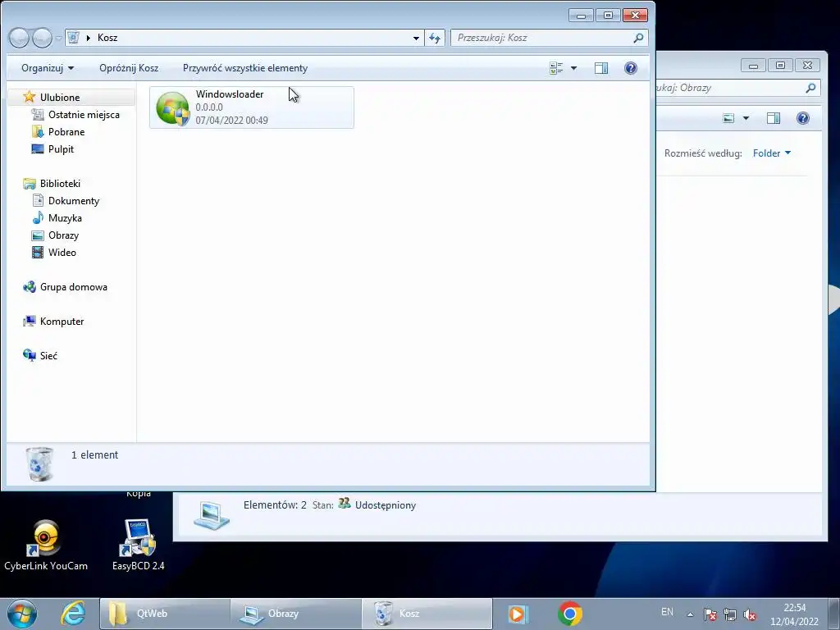Refresh the Kosz address bar
Screen dimensions: 840x630
pyautogui.click(x=435, y=38)
